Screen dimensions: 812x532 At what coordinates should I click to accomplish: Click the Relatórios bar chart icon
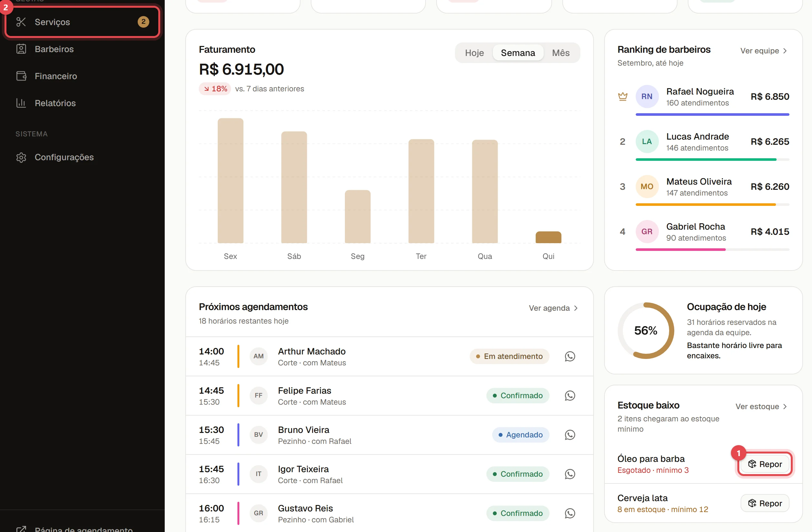pyautogui.click(x=21, y=103)
